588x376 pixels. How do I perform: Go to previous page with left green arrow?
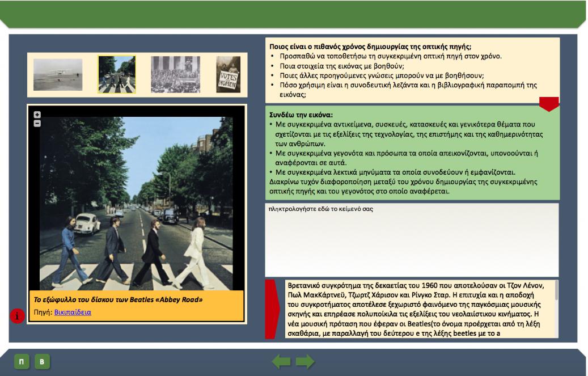[281, 362]
